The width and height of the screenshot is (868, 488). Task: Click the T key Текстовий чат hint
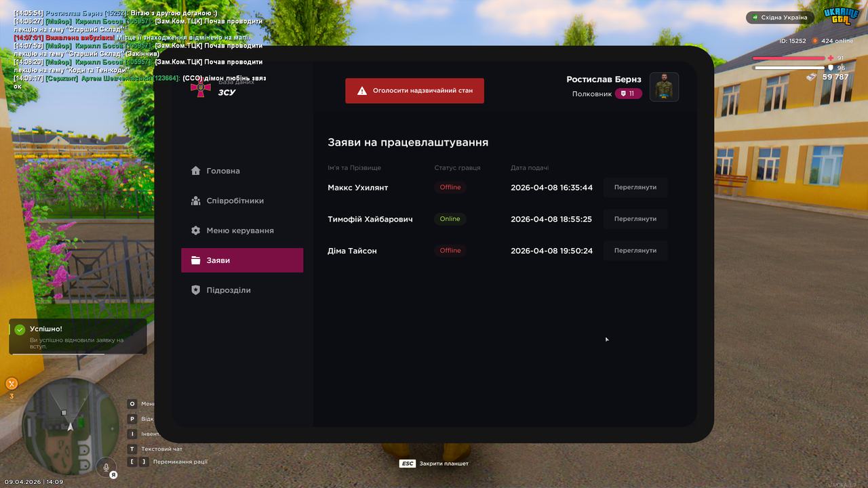[x=155, y=449]
